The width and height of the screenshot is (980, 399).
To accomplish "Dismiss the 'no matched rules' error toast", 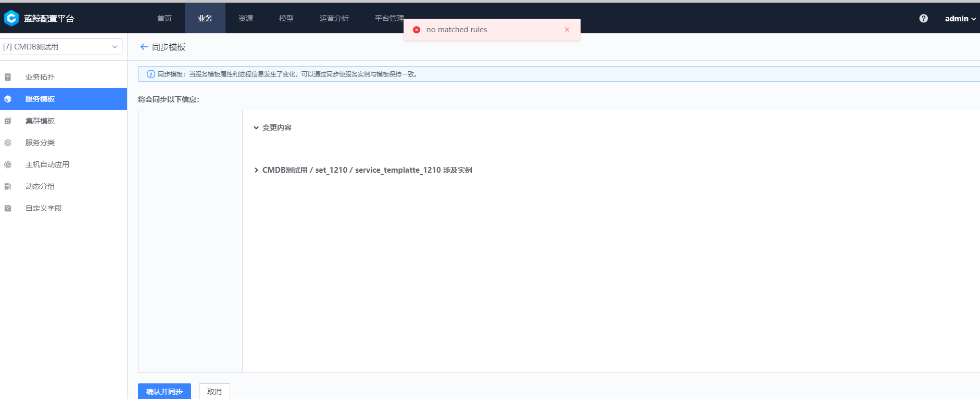I will (567, 30).
